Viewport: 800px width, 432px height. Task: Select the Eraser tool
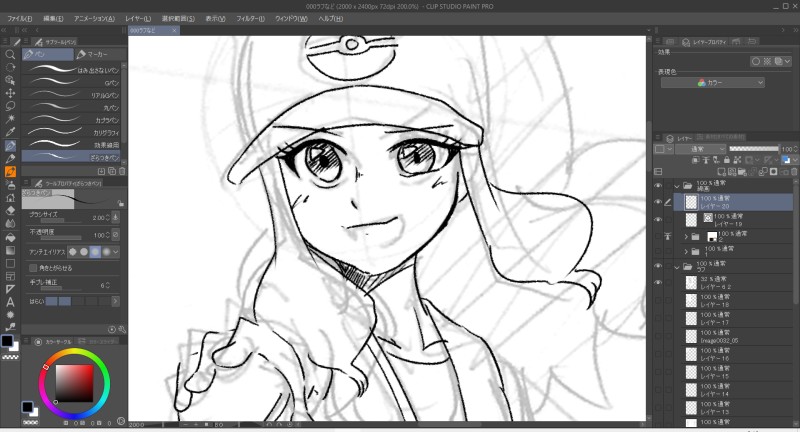(10, 211)
